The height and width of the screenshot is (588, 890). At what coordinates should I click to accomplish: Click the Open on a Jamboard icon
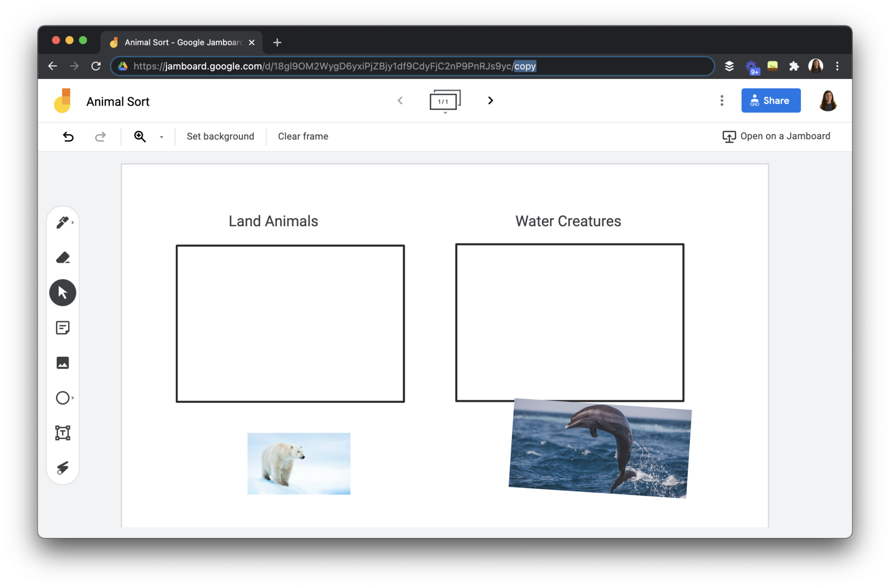tap(729, 136)
